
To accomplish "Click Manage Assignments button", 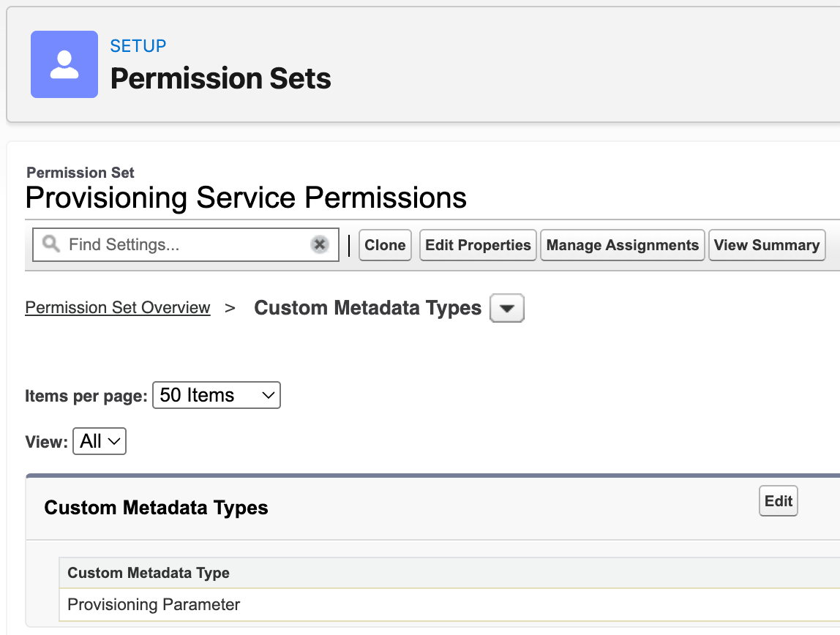I will coord(623,245).
